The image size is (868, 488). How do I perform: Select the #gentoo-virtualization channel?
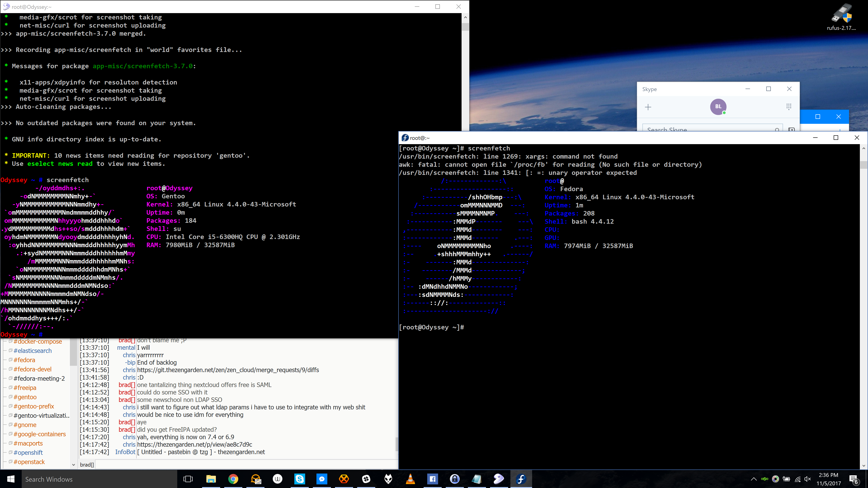[41, 416]
